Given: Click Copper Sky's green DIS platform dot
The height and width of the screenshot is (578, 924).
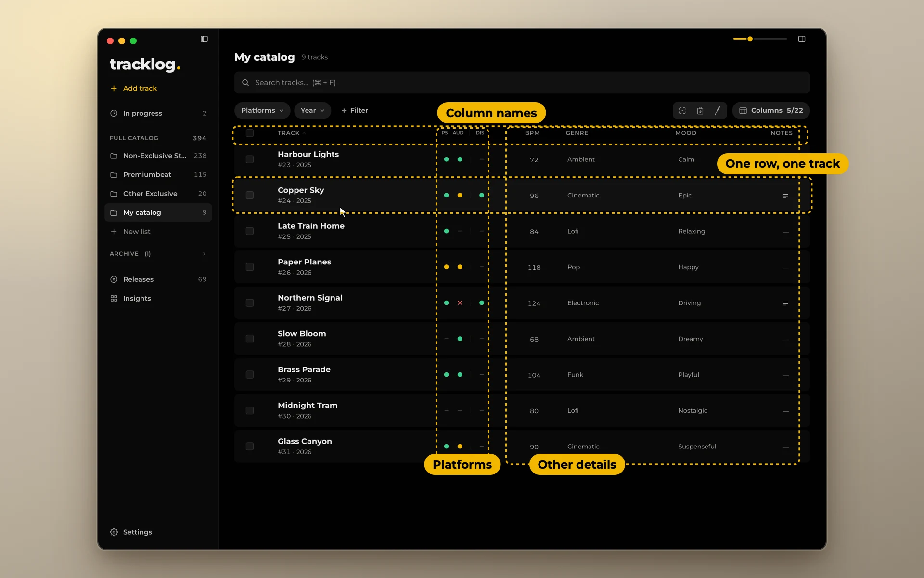Looking at the screenshot, I should pos(482,195).
